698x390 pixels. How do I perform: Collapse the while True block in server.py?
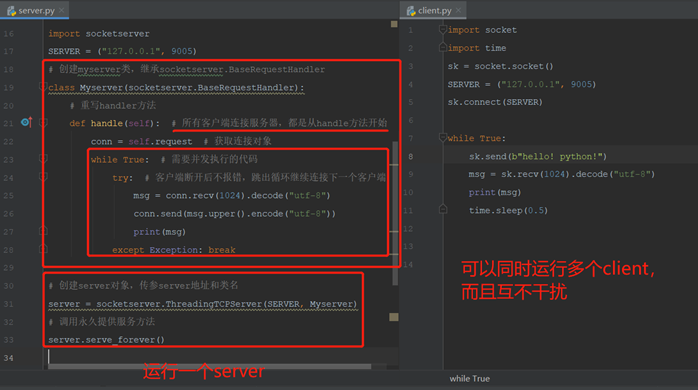43,158
